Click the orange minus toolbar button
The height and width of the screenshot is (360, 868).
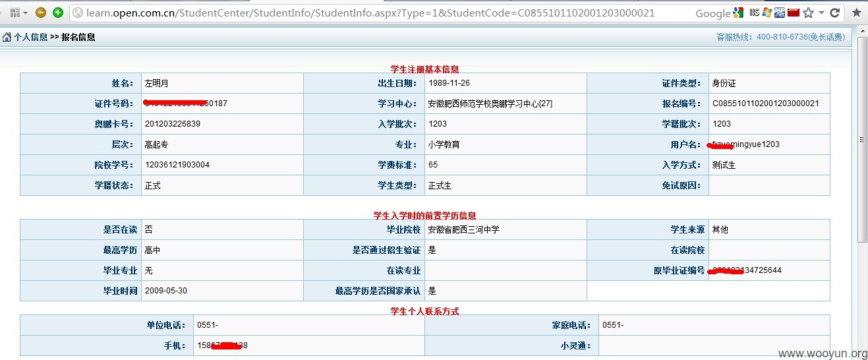[x=41, y=13]
